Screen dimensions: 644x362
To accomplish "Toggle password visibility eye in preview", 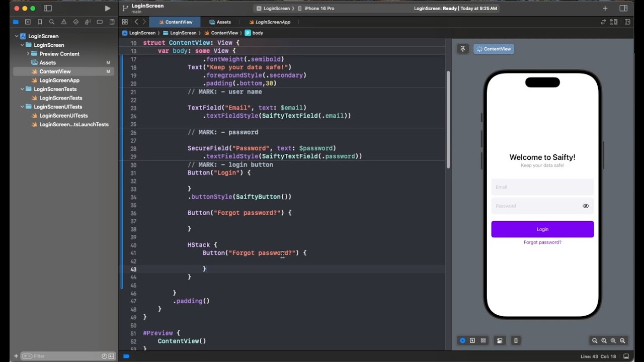I will point(586,206).
